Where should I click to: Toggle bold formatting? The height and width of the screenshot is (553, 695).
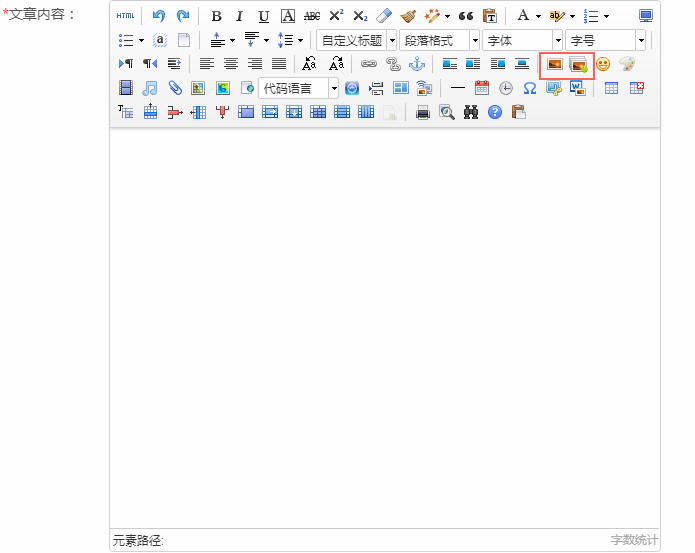point(216,16)
